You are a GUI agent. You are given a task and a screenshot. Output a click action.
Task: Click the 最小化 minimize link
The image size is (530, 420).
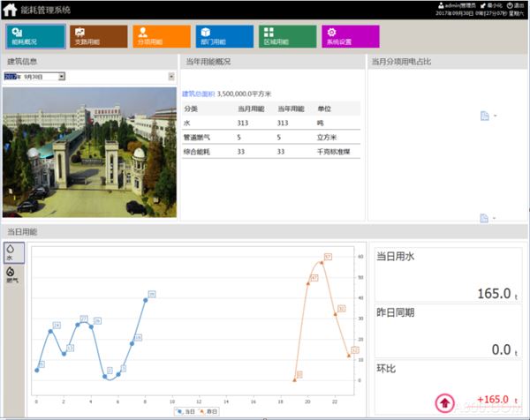tap(491, 5)
